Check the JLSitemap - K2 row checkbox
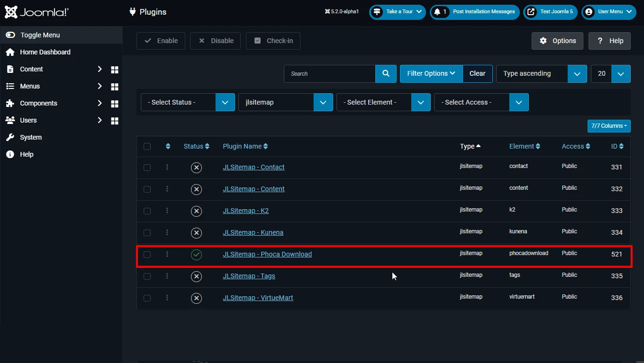 (x=147, y=211)
